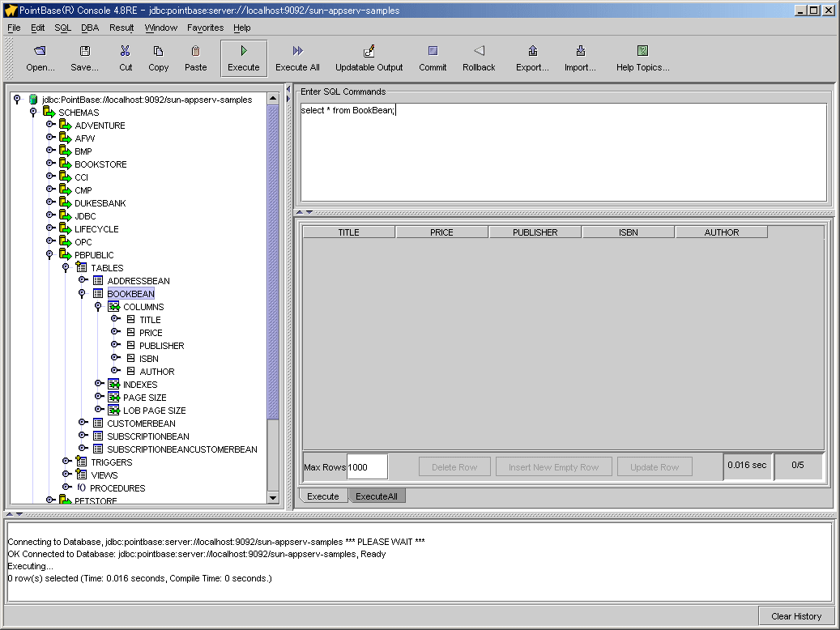Select LOB PAGE SIZE node
Screen dimensions: 840x630
pyautogui.click(x=154, y=411)
